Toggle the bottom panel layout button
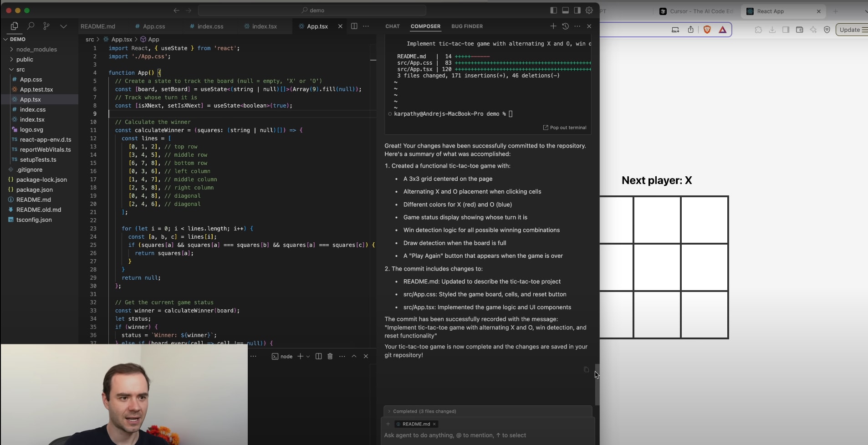 (565, 10)
